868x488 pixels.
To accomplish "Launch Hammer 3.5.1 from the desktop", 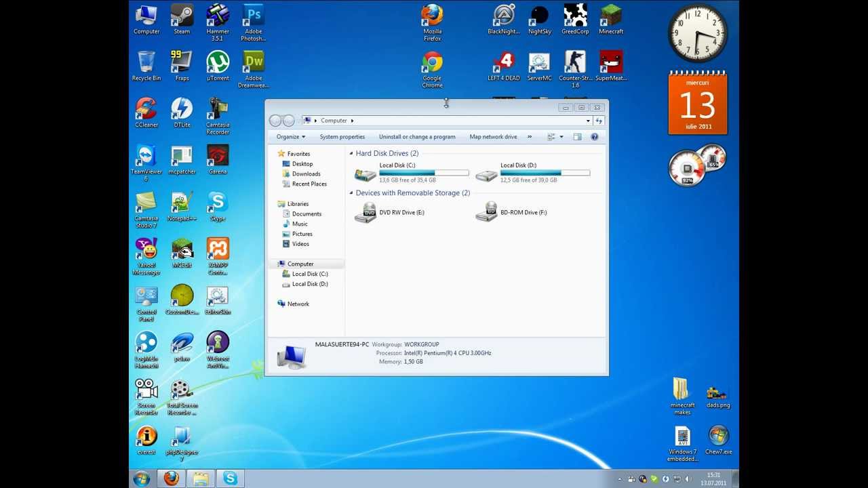I will tap(218, 22).
